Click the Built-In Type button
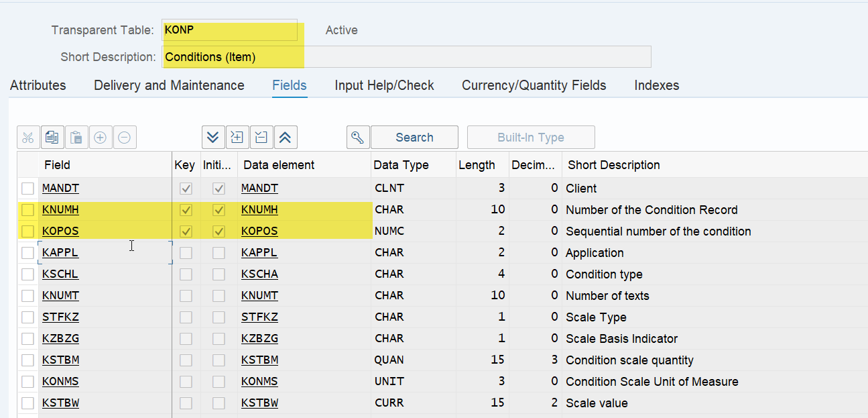Image resolution: width=868 pixels, height=418 pixels. 530,137
